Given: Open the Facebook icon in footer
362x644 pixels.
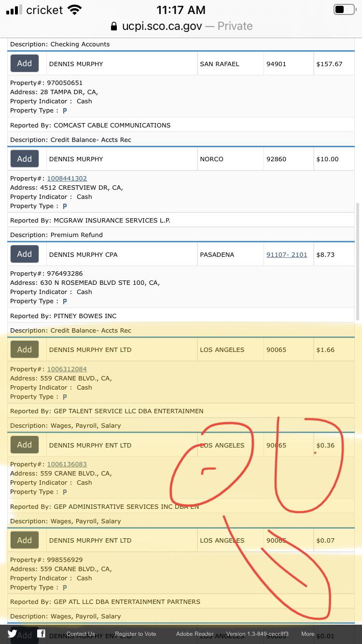Looking at the screenshot, I should pos(41,634).
